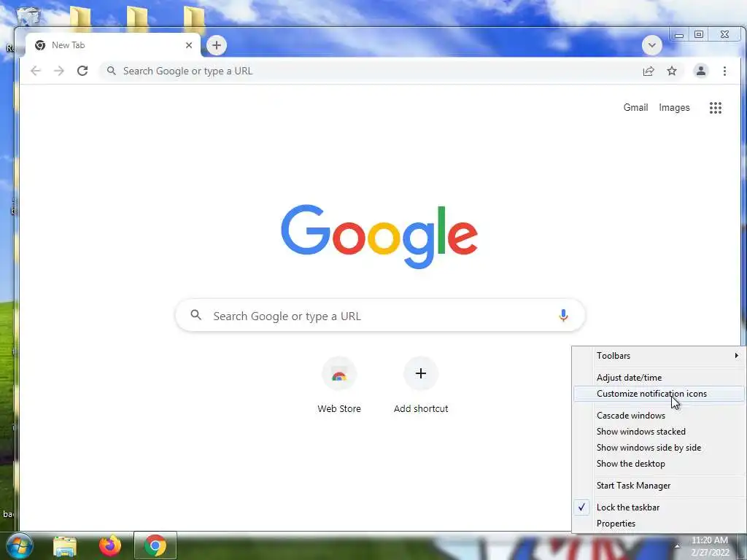Reload the current page

[82, 71]
